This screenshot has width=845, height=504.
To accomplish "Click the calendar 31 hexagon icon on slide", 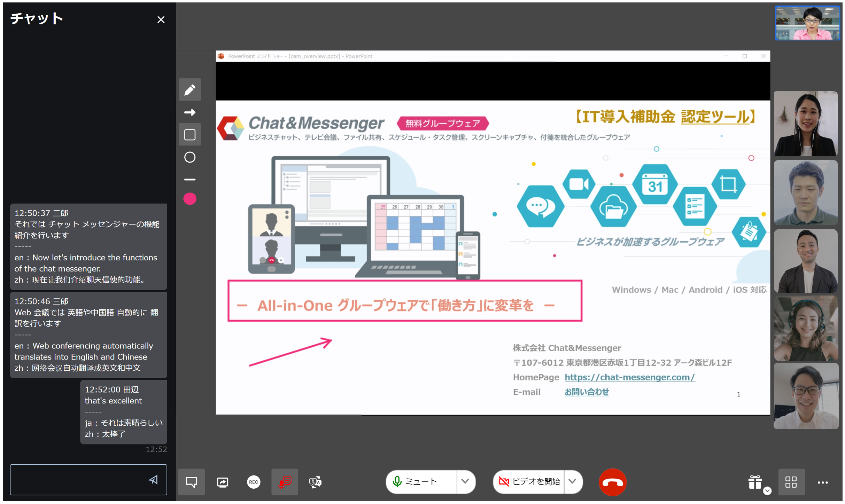I will click(x=655, y=184).
